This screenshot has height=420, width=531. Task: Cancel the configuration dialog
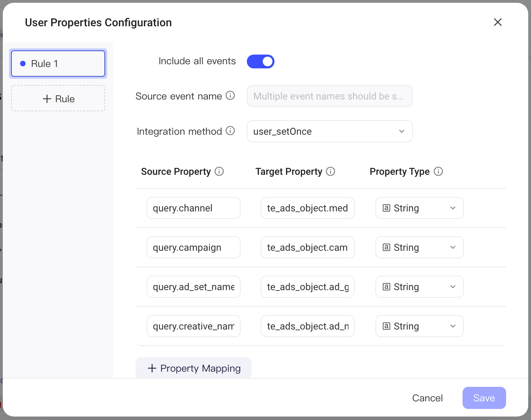(x=427, y=398)
